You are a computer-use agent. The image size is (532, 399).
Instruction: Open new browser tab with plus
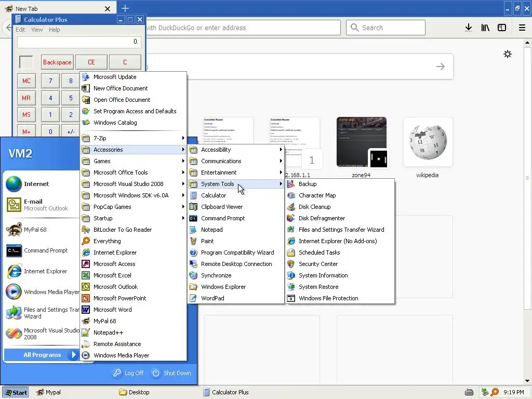point(125,8)
